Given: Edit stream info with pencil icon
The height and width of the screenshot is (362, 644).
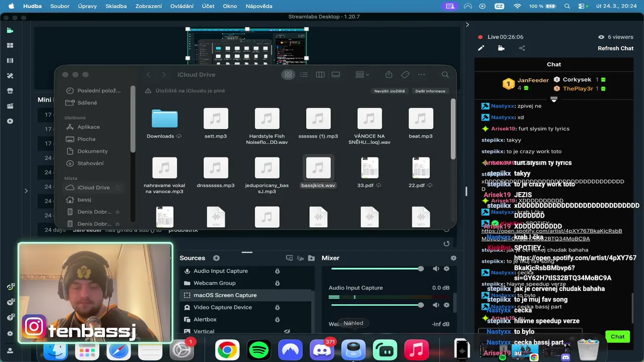Looking at the screenshot, I should tap(481, 48).
